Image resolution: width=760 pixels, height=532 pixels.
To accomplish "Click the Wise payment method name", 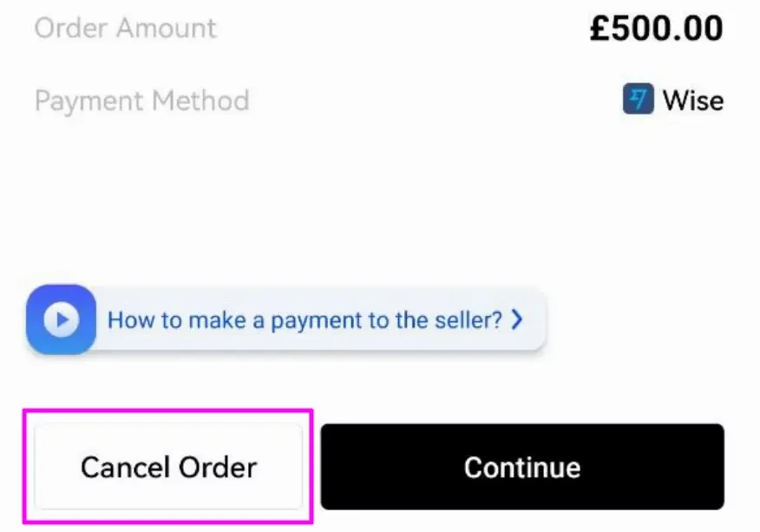I will pos(693,101).
